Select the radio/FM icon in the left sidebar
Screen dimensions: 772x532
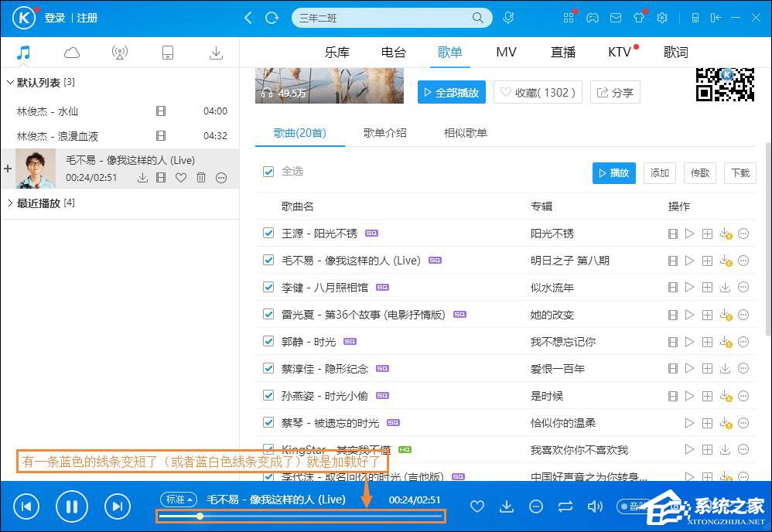[x=120, y=52]
